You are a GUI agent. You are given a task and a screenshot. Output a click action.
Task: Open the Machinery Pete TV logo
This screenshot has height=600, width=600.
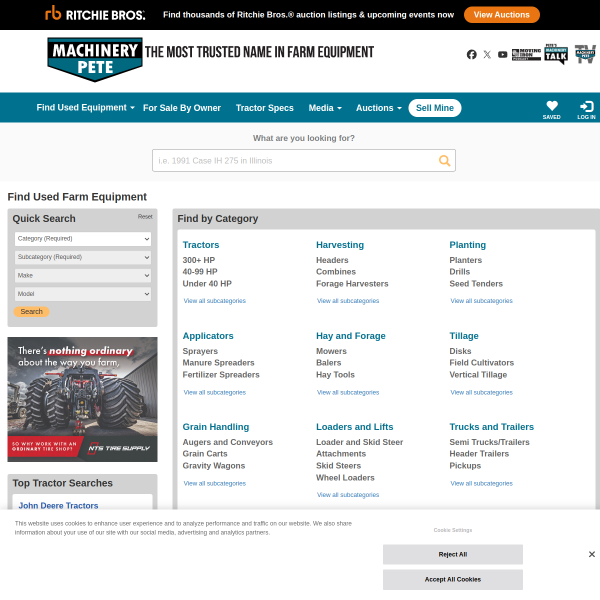[585, 54]
